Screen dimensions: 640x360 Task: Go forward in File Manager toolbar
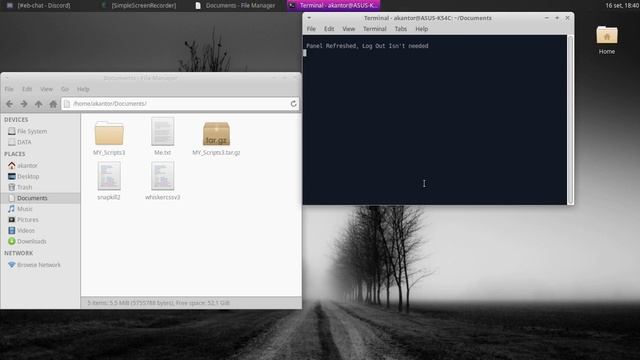click(x=24, y=104)
